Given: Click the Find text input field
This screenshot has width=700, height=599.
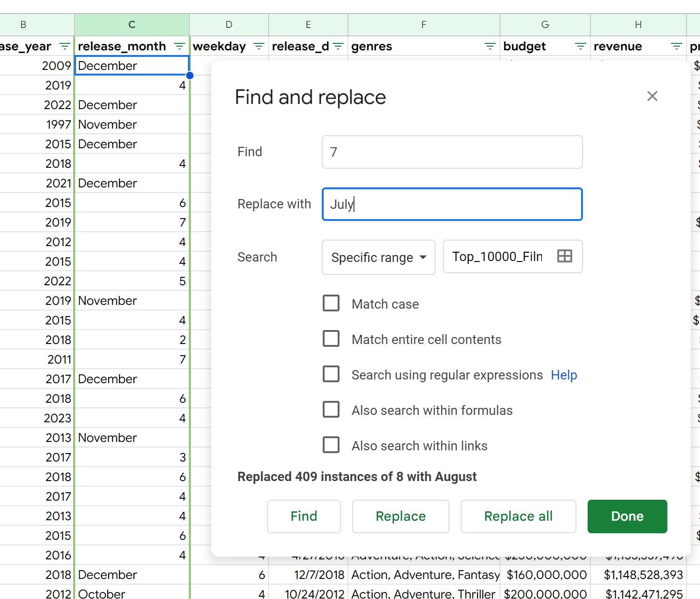Looking at the screenshot, I should [451, 152].
